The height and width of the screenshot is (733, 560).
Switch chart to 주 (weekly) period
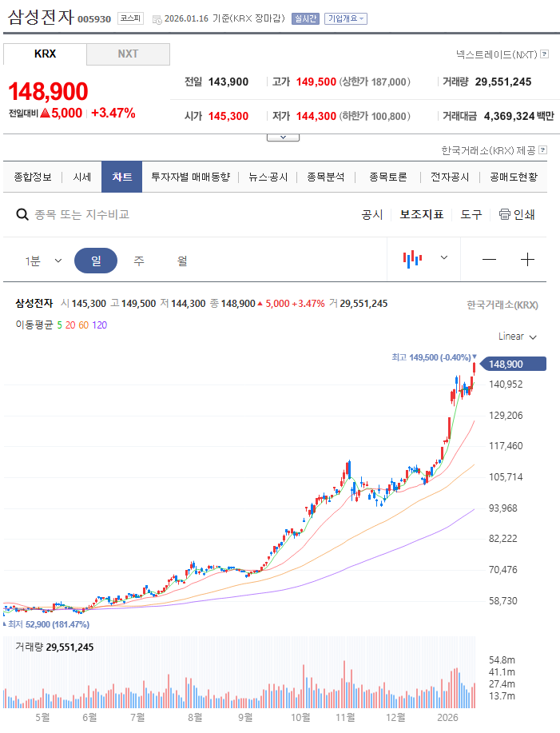139,261
